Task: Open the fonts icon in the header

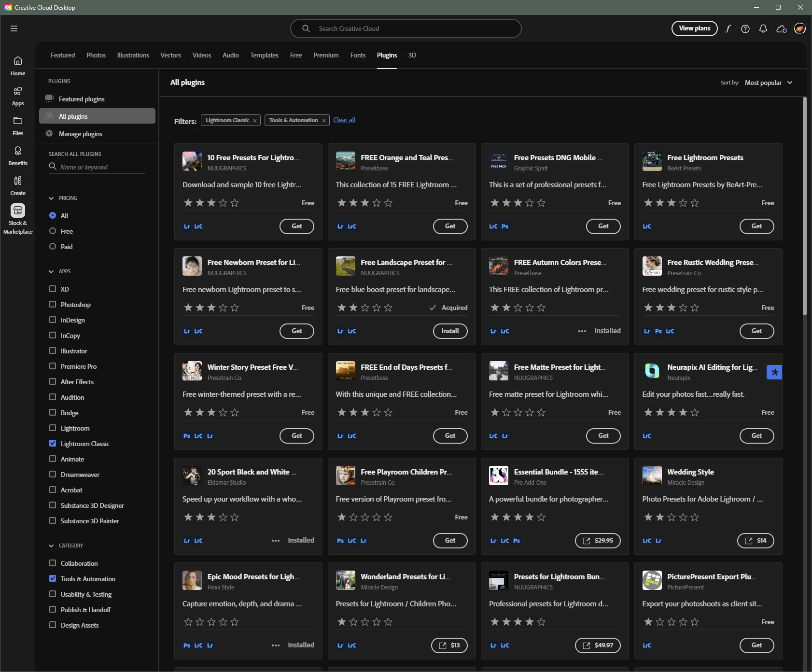Action: tap(728, 28)
